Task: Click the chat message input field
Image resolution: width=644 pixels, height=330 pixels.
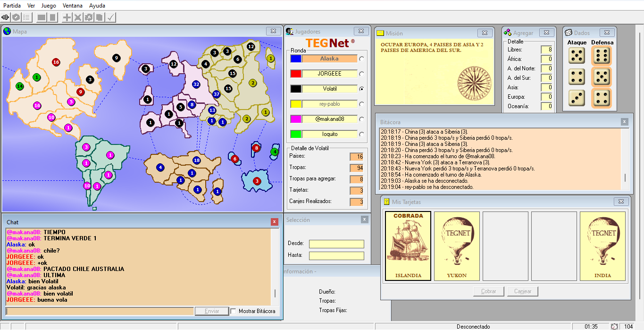Action: click(100, 311)
